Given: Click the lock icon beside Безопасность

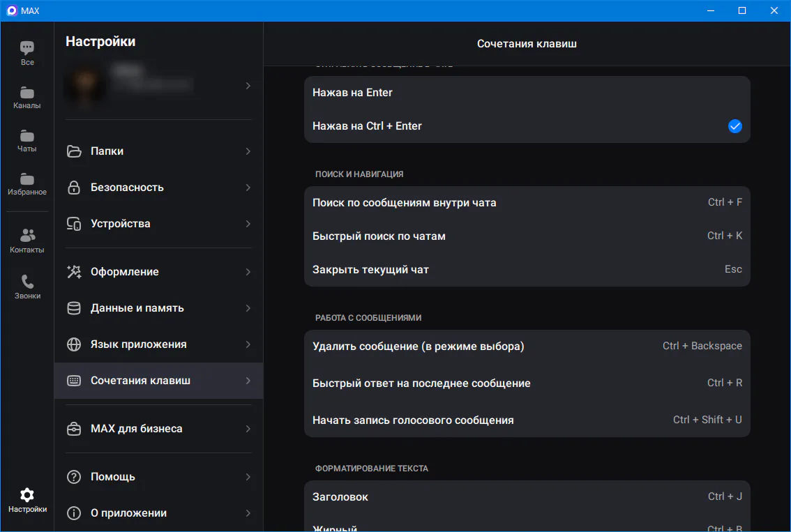Looking at the screenshot, I should pyautogui.click(x=74, y=187).
